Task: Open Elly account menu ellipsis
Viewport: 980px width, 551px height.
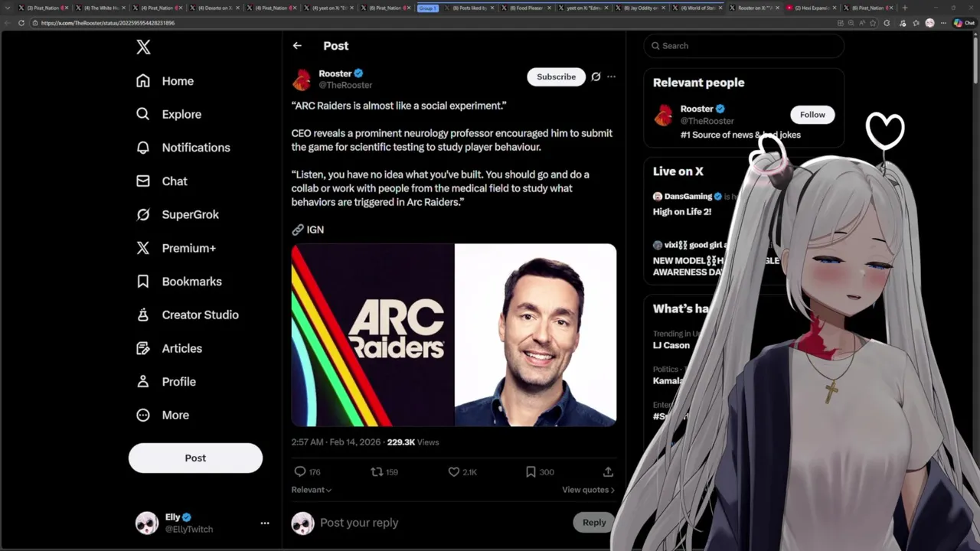Action: pyautogui.click(x=265, y=523)
